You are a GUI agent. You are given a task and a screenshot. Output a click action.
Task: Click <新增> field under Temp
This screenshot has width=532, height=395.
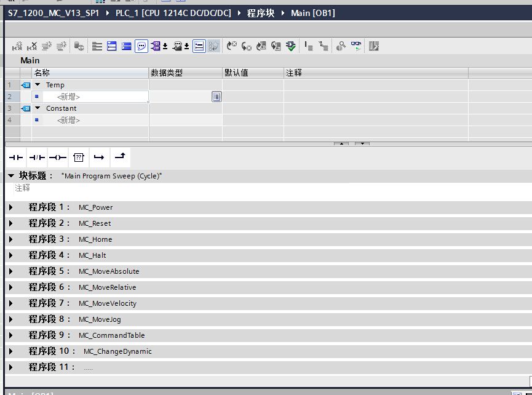click(x=90, y=97)
